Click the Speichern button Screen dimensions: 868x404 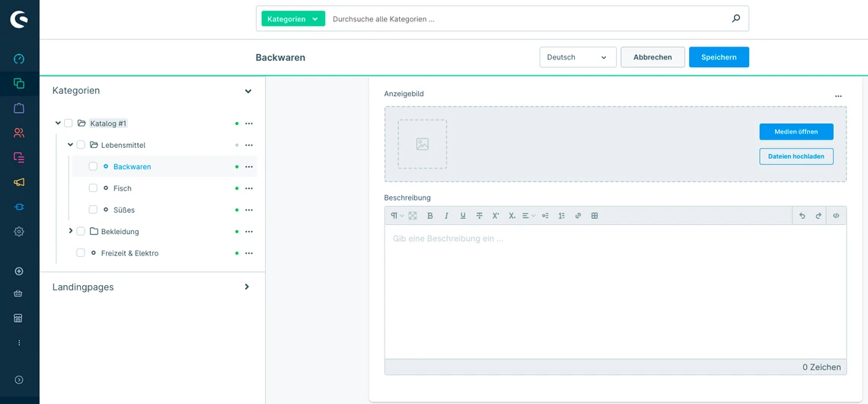click(718, 57)
